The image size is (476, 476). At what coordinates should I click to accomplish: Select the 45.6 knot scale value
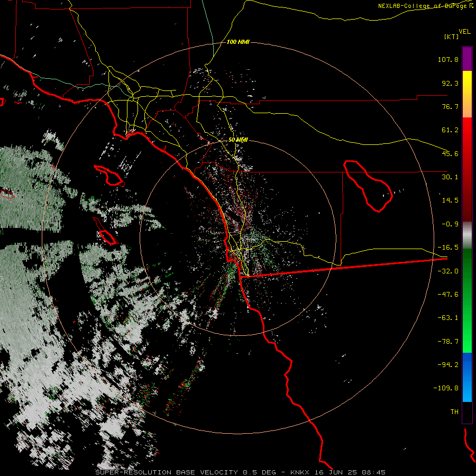tap(450, 153)
